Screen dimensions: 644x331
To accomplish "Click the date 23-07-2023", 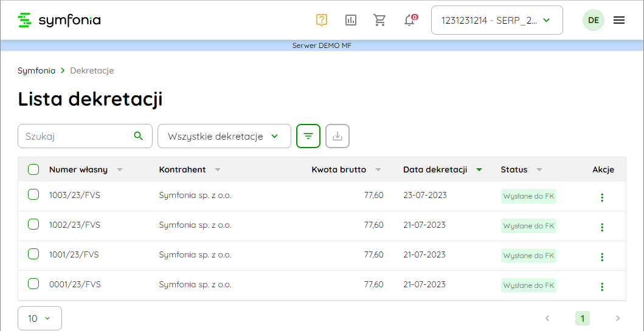I will (x=425, y=195).
